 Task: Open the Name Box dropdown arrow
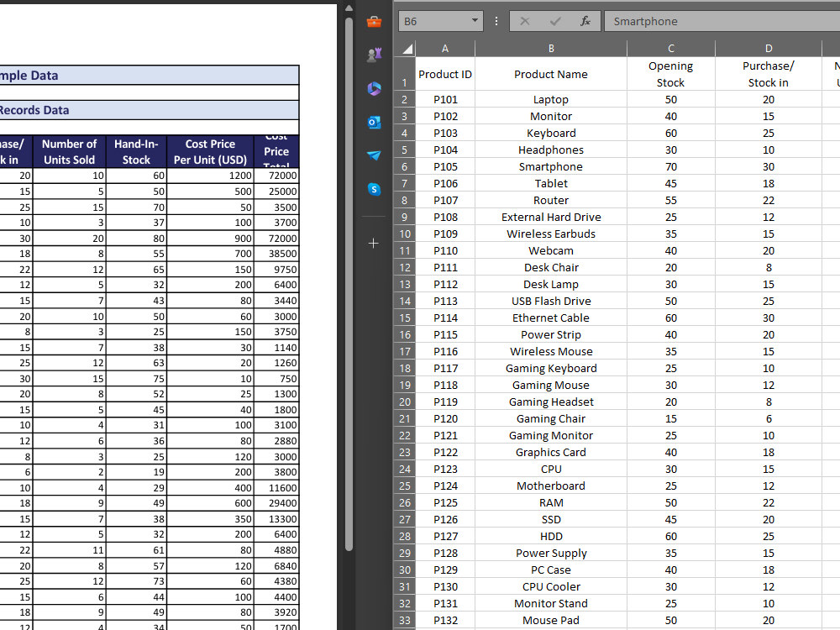(475, 21)
